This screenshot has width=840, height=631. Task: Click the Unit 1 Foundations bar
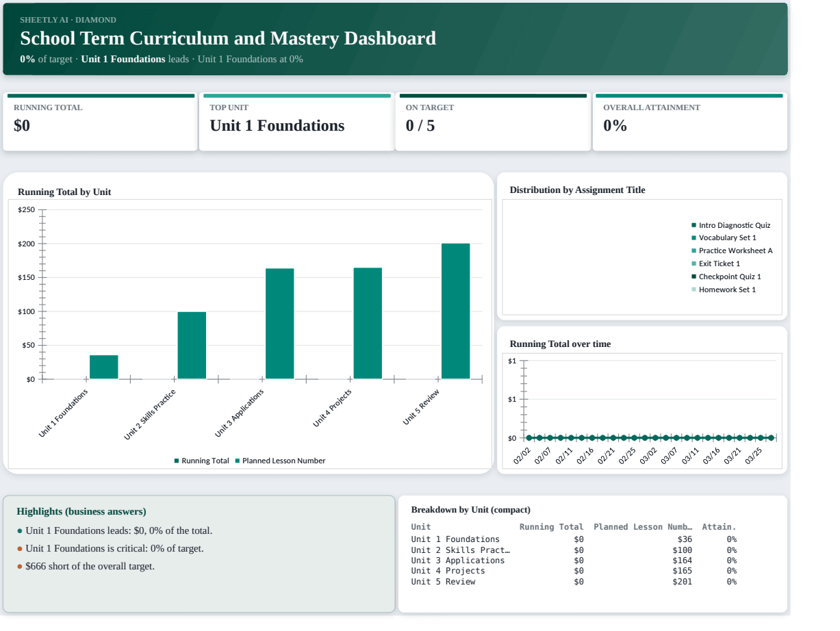[x=103, y=367]
